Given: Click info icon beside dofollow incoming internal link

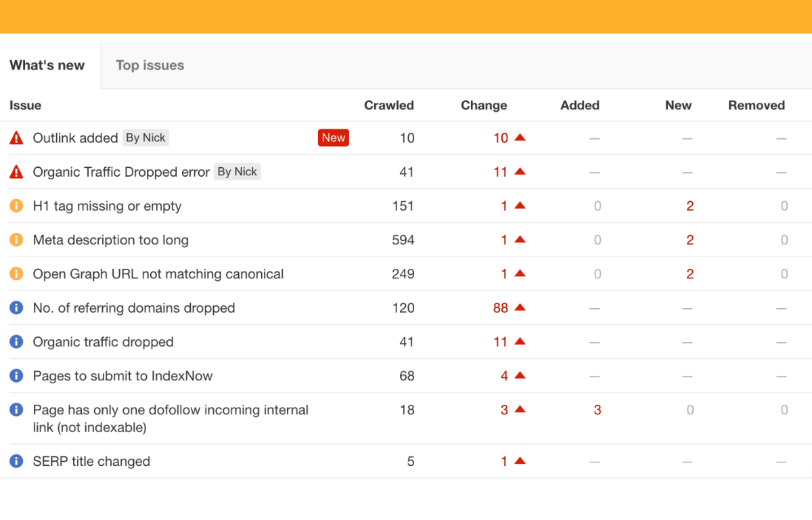Looking at the screenshot, I should [16, 410].
